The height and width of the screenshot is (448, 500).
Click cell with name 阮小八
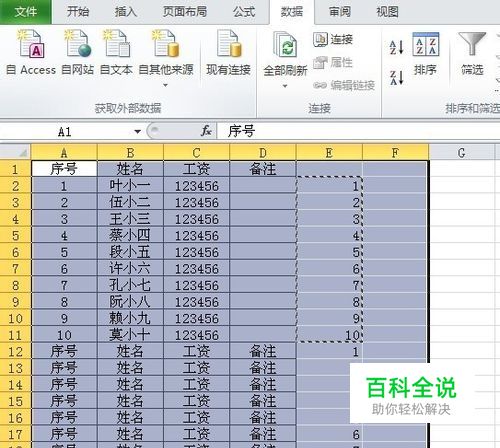[130, 301]
